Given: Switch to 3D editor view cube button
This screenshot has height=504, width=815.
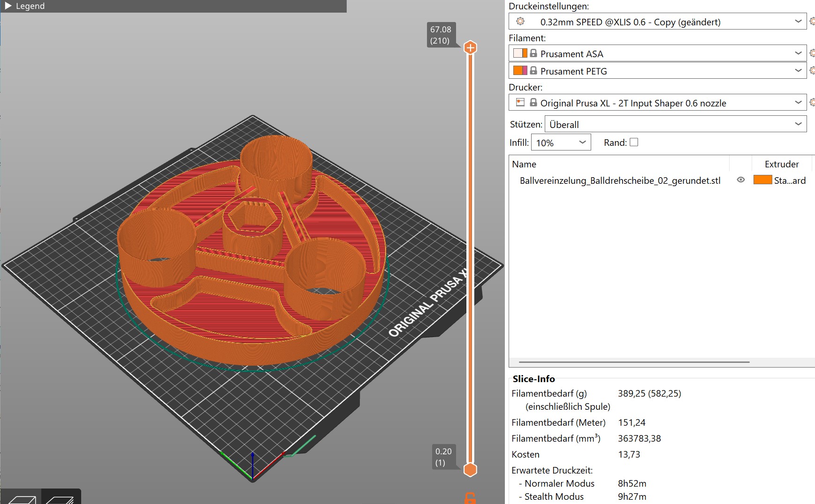Looking at the screenshot, I should (22, 497).
